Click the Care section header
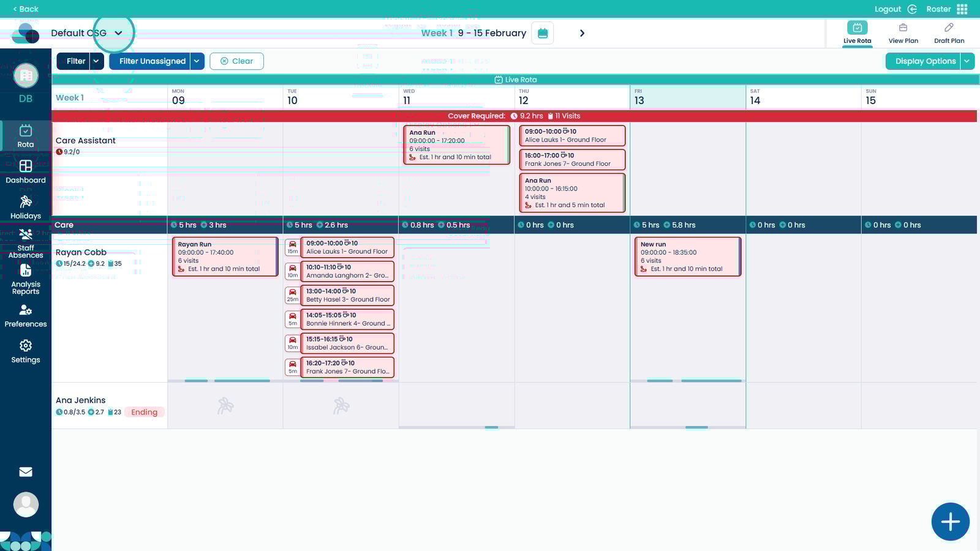This screenshot has width=980, height=551. (64, 225)
